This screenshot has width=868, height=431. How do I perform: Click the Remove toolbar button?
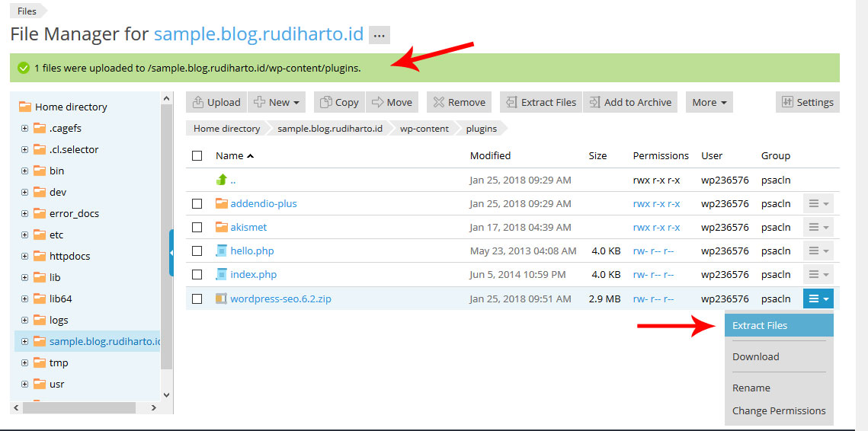(x=459, y=102)
